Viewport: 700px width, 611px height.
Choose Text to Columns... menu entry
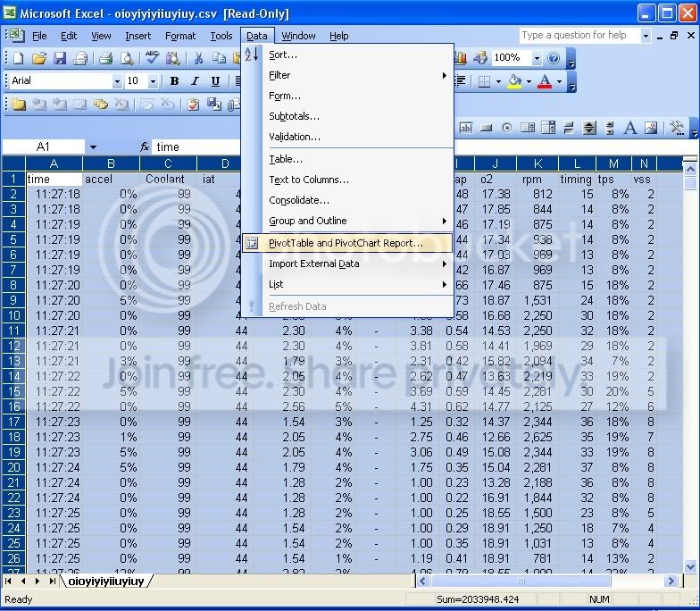(348, 180)
